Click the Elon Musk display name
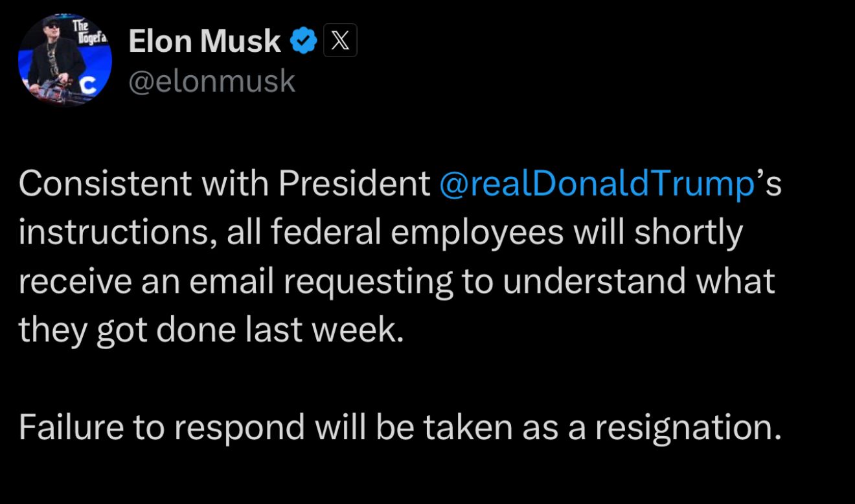This screenshot has height=504, width=855. pyautogui.click(x=204, y=43)
